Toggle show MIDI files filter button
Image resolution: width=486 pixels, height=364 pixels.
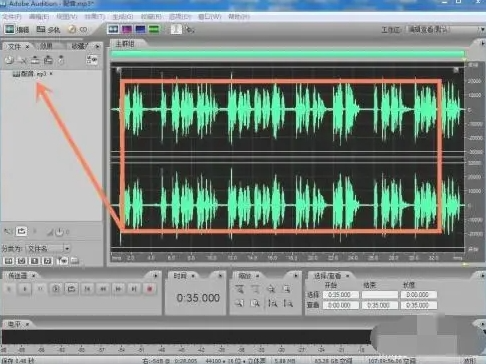tap(47, 260)
